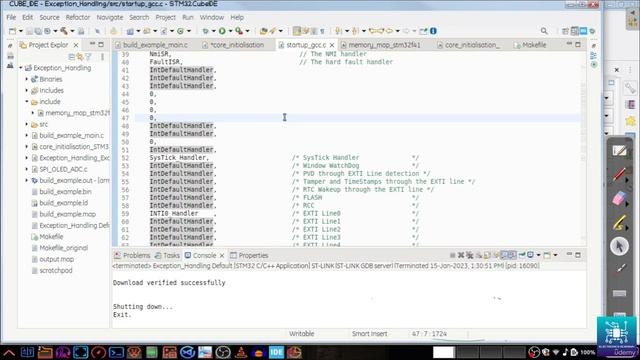Open the Run button dropdown arrow
This screenshot has height=360, width=640.
(x=230, y=31)
